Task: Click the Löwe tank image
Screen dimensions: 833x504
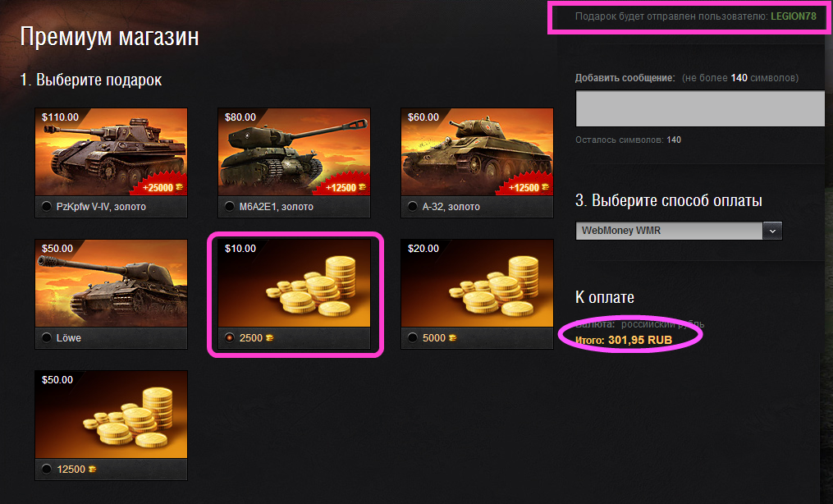Action: [x=111, y=283]
